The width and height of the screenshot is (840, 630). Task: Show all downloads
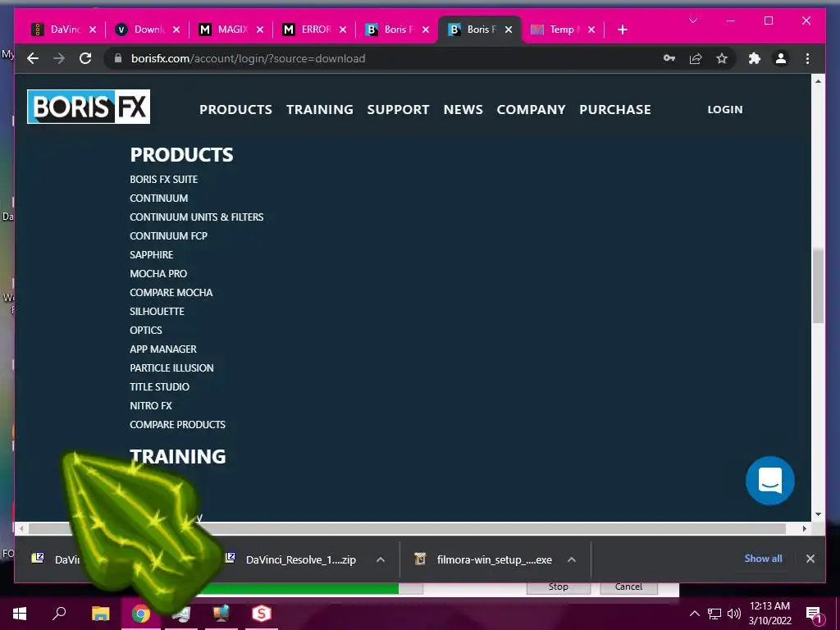(763, 559)
